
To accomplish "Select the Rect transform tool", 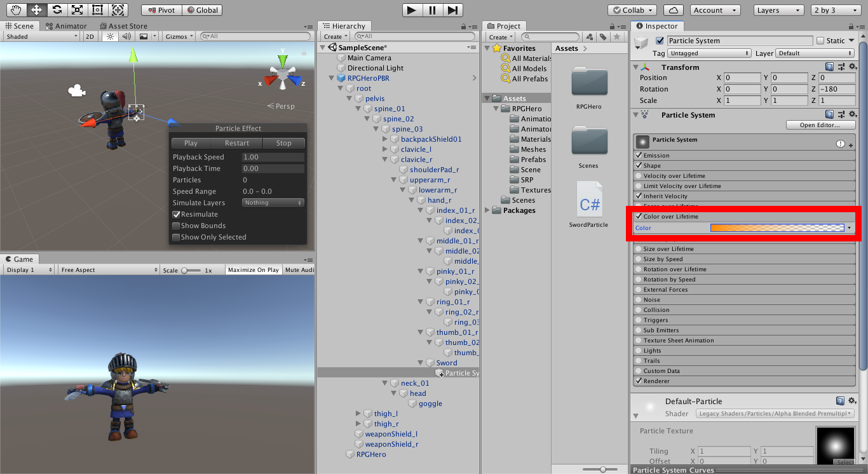I will 97,10.
